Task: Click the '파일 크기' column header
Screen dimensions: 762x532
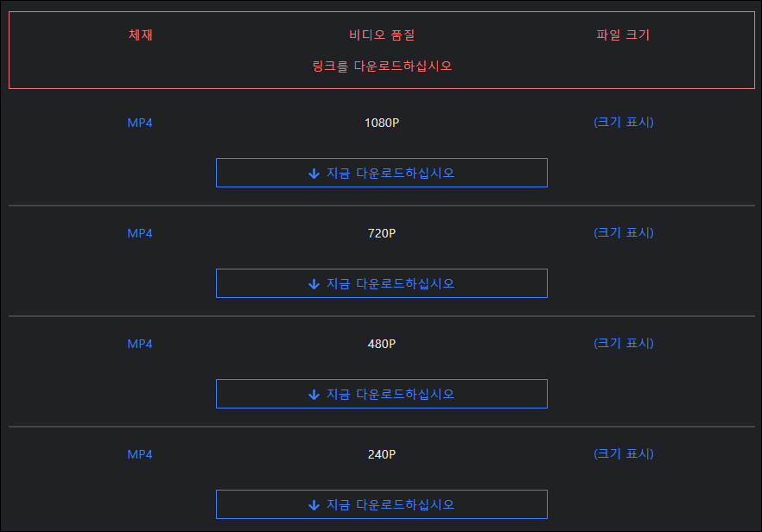Action: coord(624,35)
